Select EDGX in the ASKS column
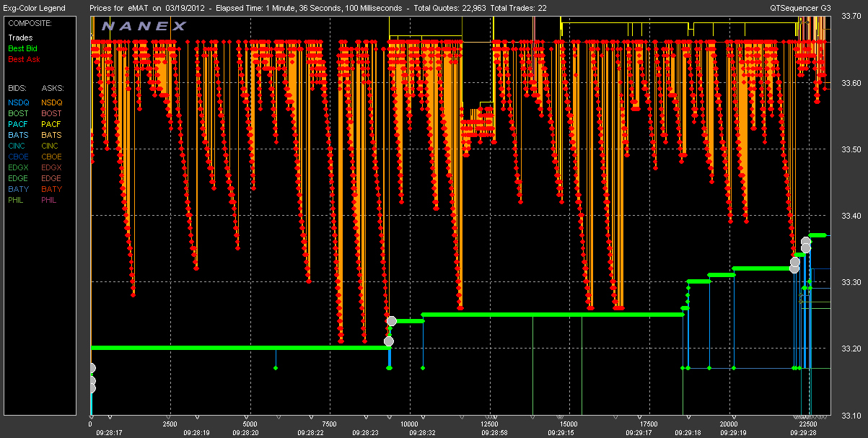Viewport: 868px width, 438px height. click(x=52, y=167)
